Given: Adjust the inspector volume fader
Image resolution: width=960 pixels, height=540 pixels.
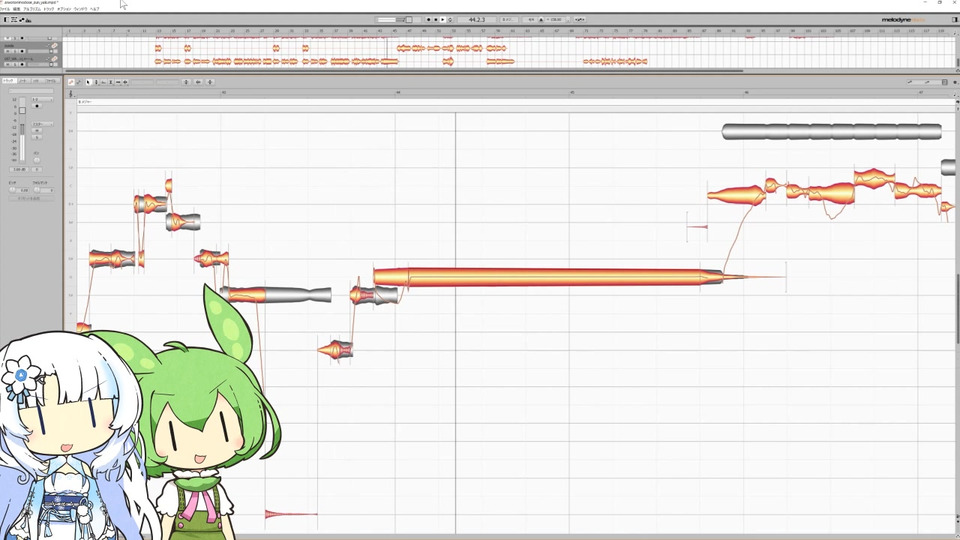Looking at the screenshot, I should point(22,110).
